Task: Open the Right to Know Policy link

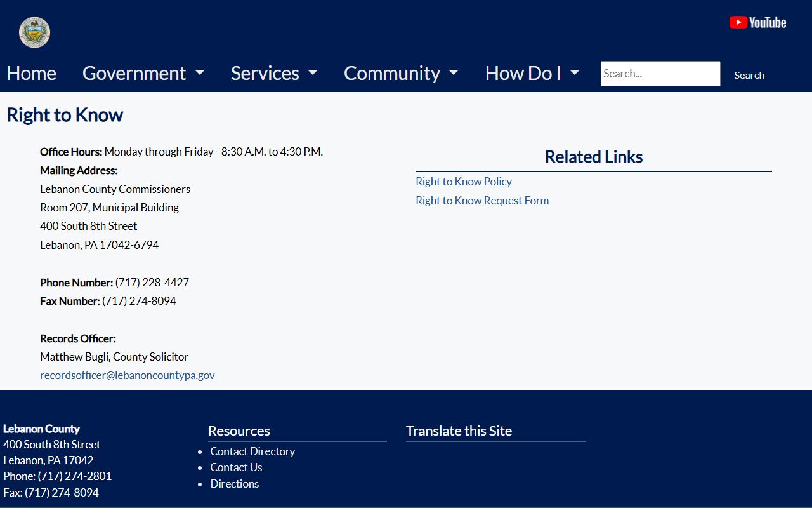Action: tap(464, 182)
